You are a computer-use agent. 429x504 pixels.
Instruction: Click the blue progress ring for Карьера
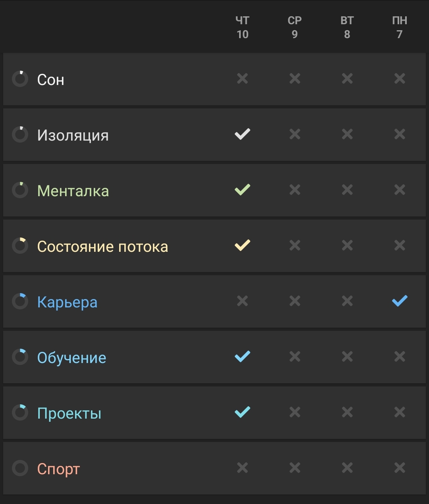[x=20, y=301]
